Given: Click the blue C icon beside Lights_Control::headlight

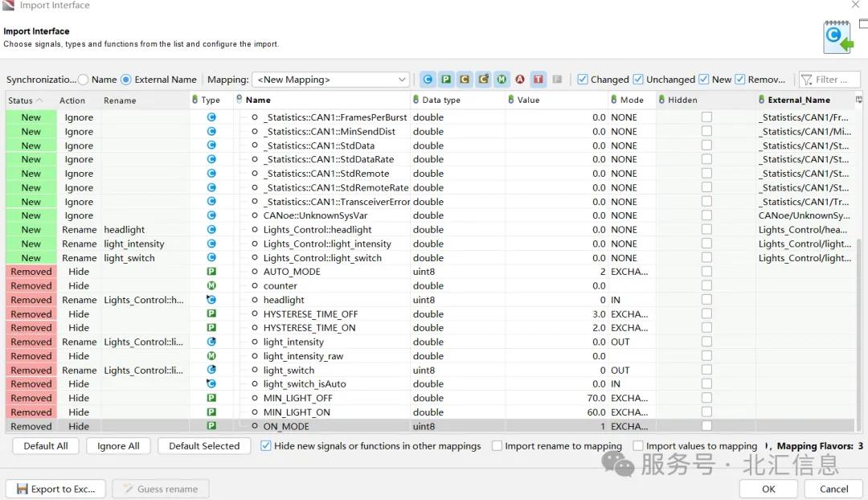Looking at the screenshot, I should pyautogui.click(x=211, y=229).
